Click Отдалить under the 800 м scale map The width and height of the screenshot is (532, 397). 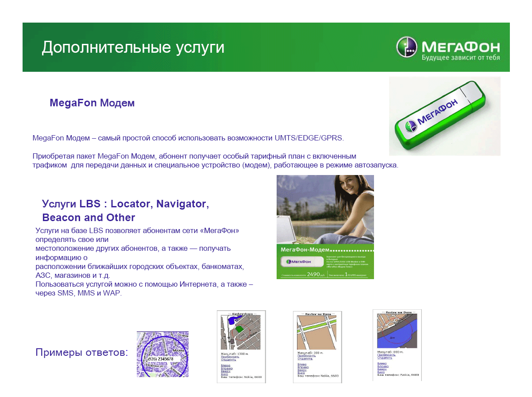tap(385, 358)
